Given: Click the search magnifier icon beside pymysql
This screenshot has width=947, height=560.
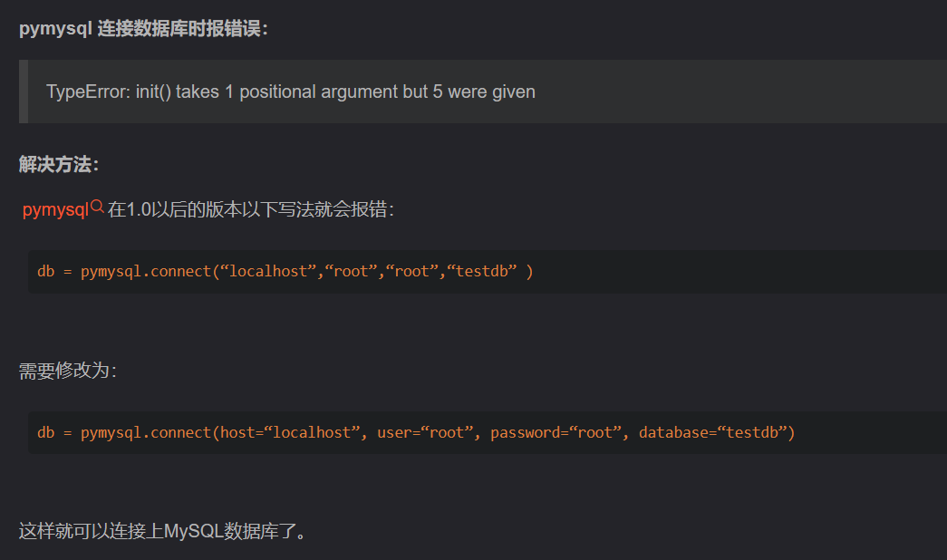Looking at the screenshot, I should pos(97,207).
